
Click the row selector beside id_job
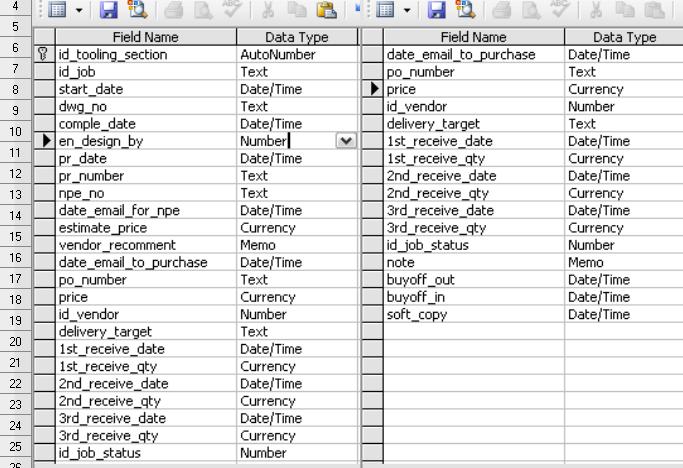(x=44, y=71)
